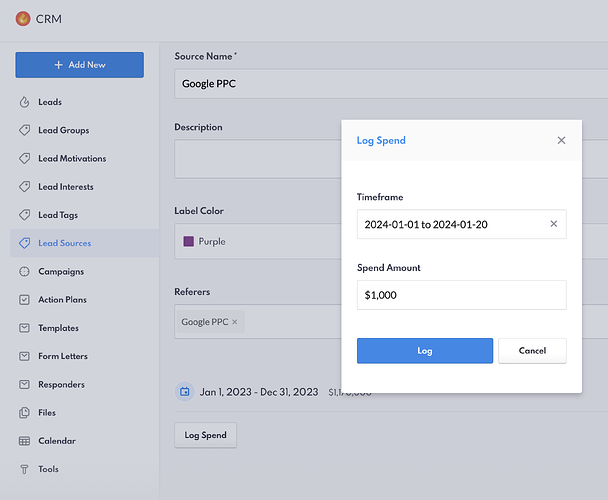Click the Templates envelope icon
This screenshot has width=608, height=500.
coord(25,328)
